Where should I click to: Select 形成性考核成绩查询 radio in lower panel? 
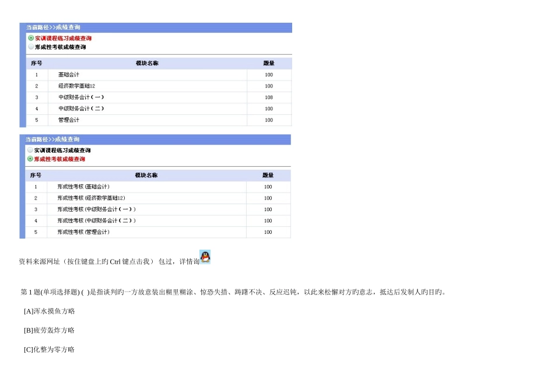click(x=30, y=159)
